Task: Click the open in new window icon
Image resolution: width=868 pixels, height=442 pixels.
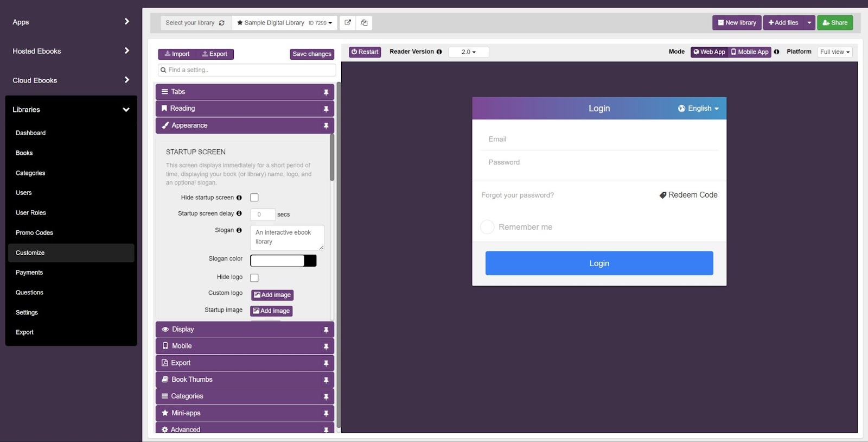Action: tap(348, 23)
